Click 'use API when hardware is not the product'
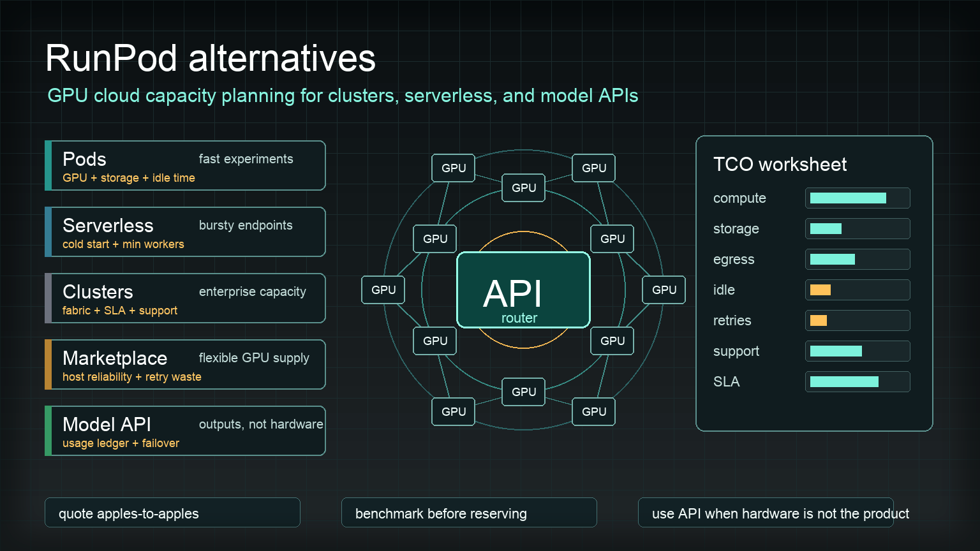980x551 pixels. (780, 513)
